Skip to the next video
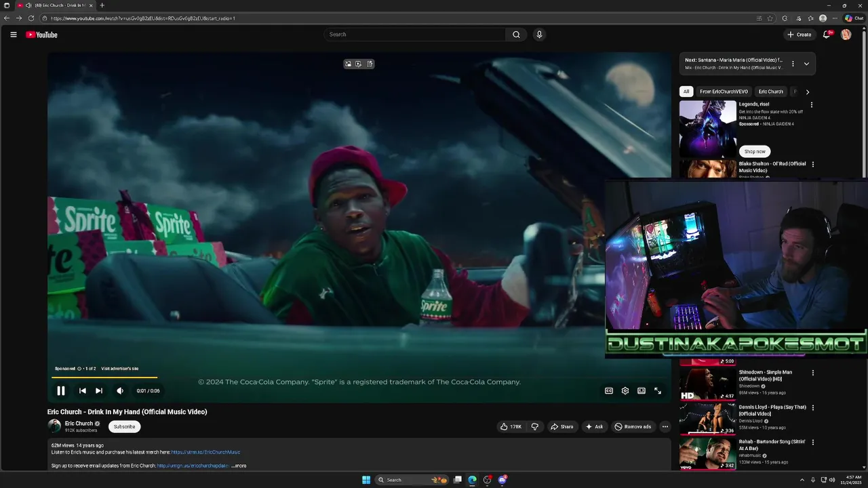 (99, 390)
